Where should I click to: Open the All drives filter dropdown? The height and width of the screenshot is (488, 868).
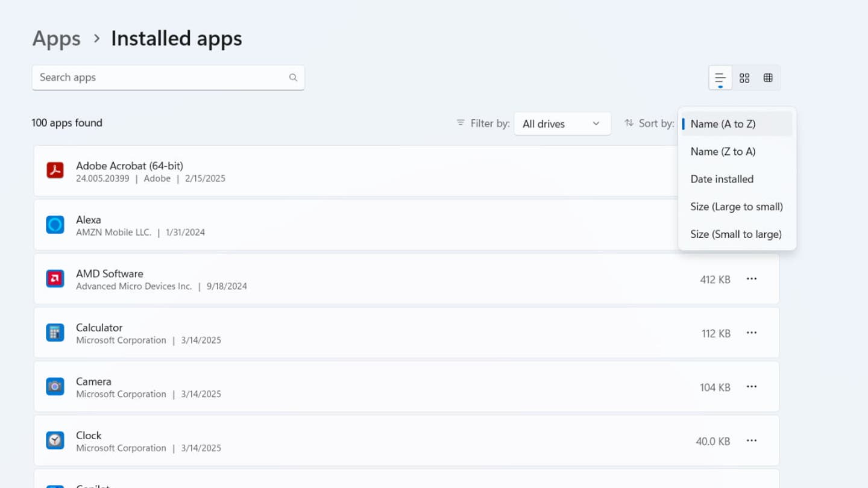click(x=562, y=124)
